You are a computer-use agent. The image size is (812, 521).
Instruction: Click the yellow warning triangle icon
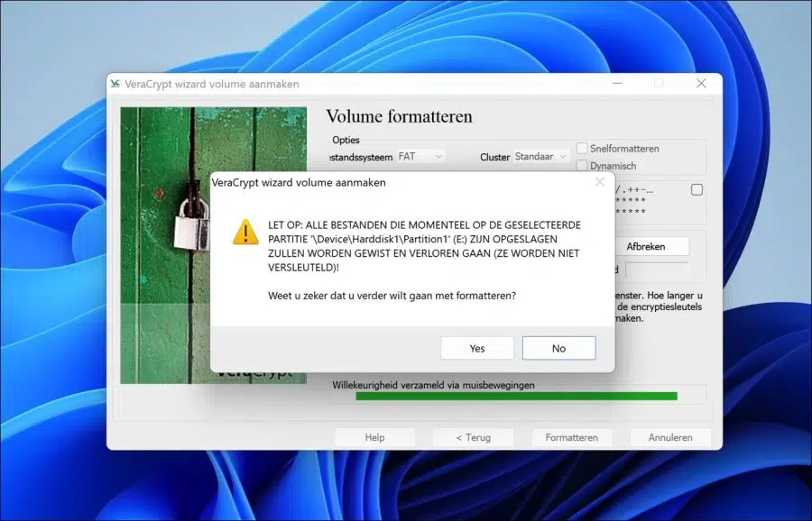point(245,232)
